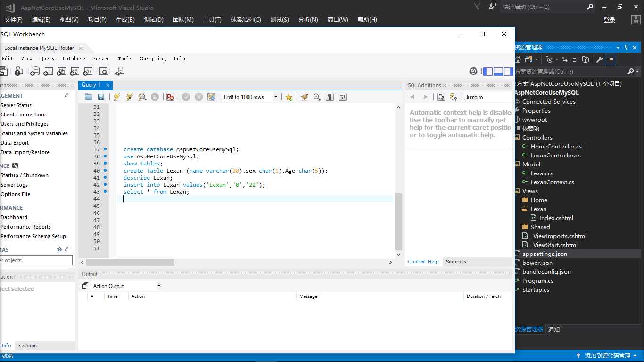Open a SQL script file in Query 1
The image size is (644, 362).
89,97
